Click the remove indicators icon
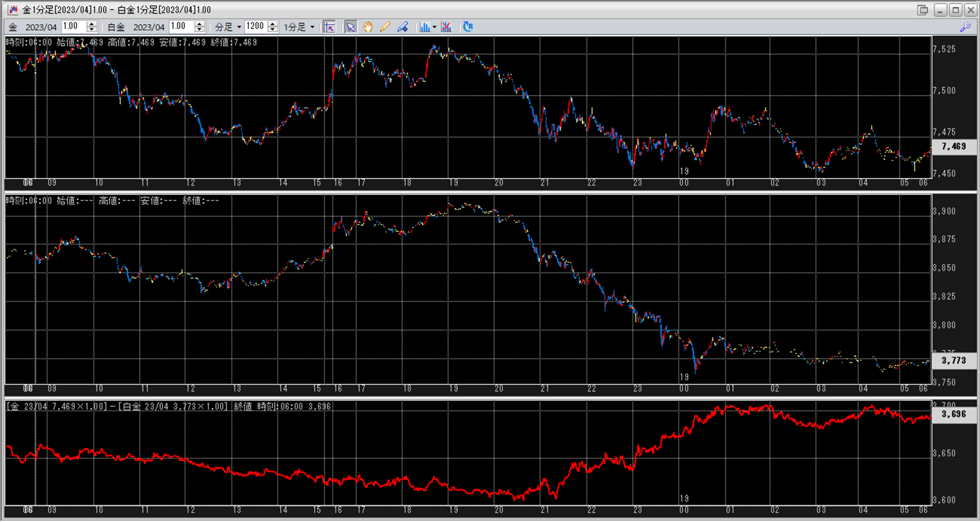This screenshot has height=522, width=980. 446,27
